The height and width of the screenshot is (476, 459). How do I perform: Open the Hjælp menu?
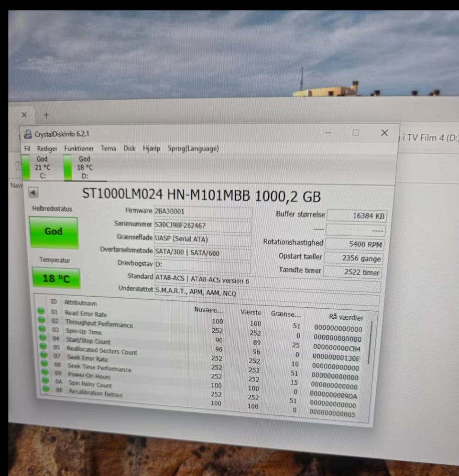151,149
